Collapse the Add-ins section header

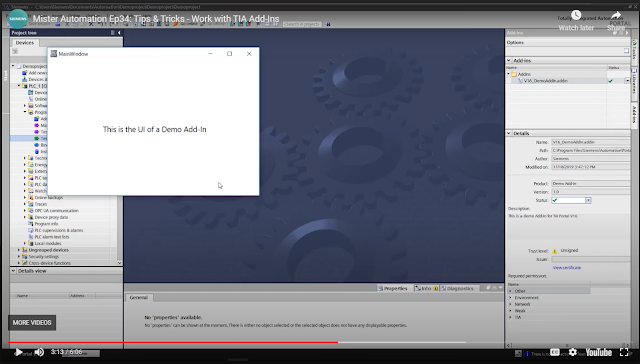pos(509,60)
